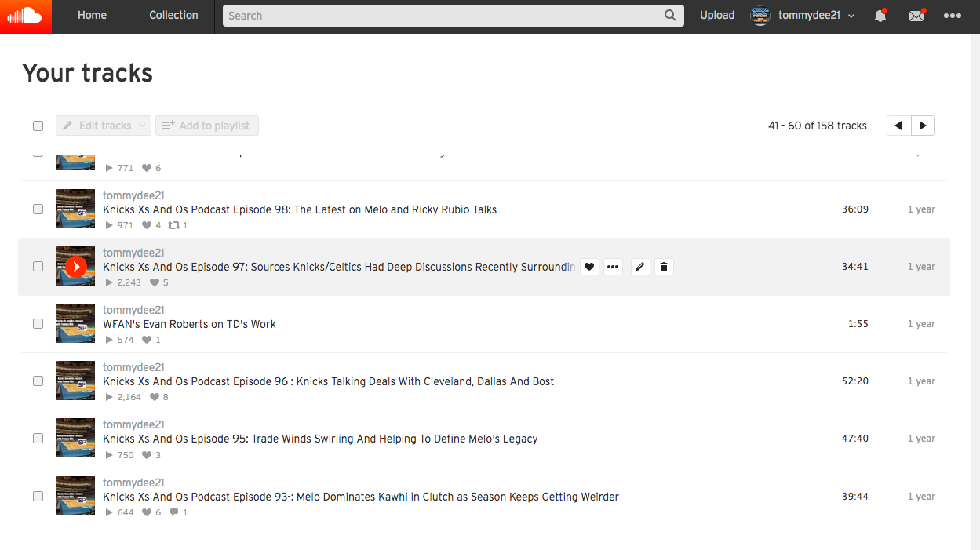This screenshot has width=980, height=550.
Task: Click the tommydee21 profile avatar
Action: 760,16
